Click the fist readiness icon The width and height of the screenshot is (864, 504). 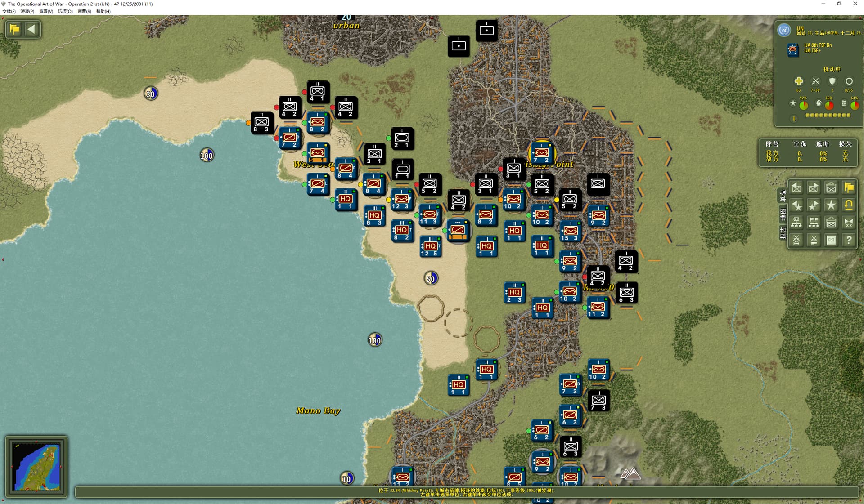click(x=819, y=103)
